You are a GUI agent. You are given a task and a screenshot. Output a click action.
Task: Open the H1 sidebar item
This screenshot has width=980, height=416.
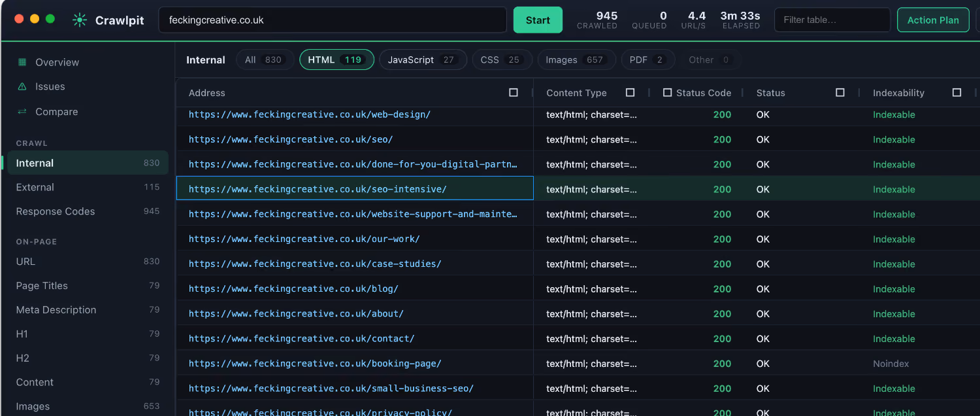[88, 334]
